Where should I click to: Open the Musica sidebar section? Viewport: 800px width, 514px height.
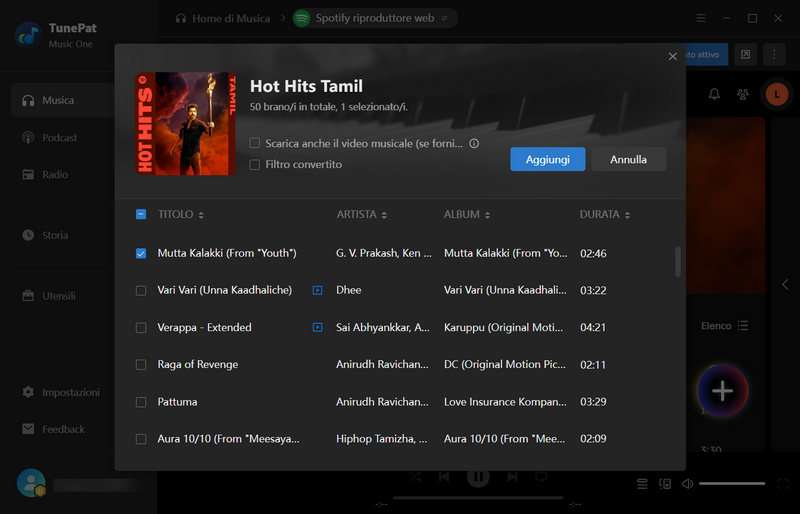point(63,100)
